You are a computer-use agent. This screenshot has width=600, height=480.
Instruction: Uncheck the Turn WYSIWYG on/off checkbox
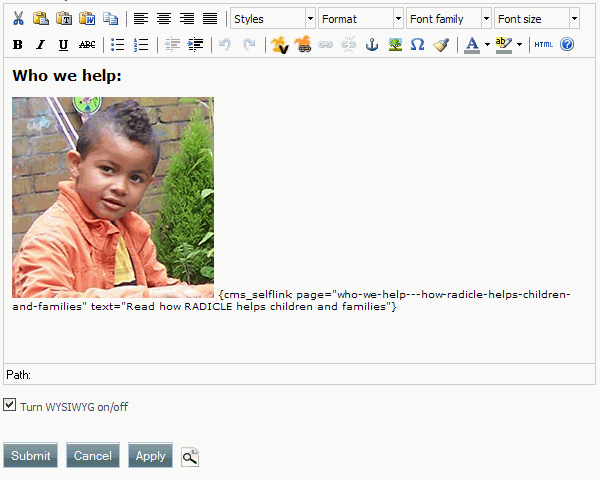pyautogui.click(x=10, y=405)
